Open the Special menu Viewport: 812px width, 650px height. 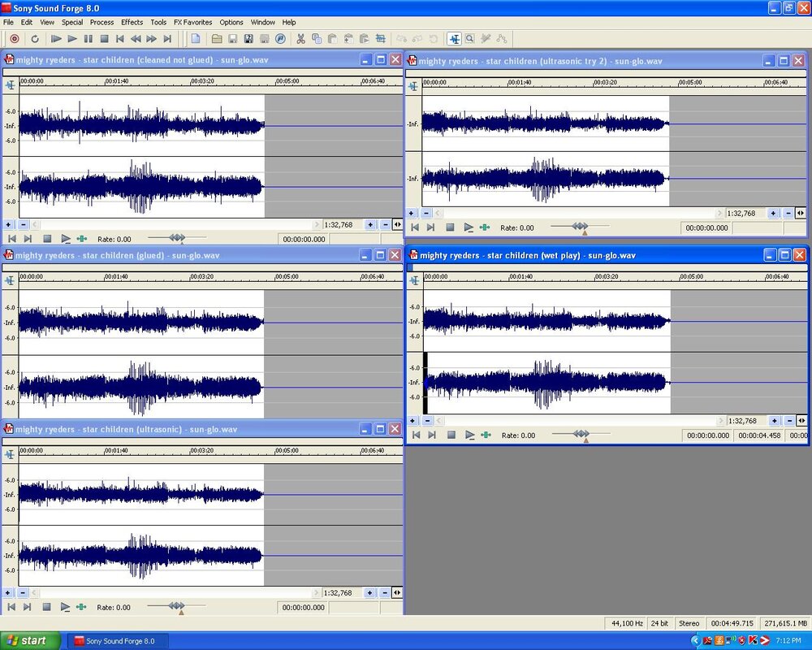[x=72, y=22]
